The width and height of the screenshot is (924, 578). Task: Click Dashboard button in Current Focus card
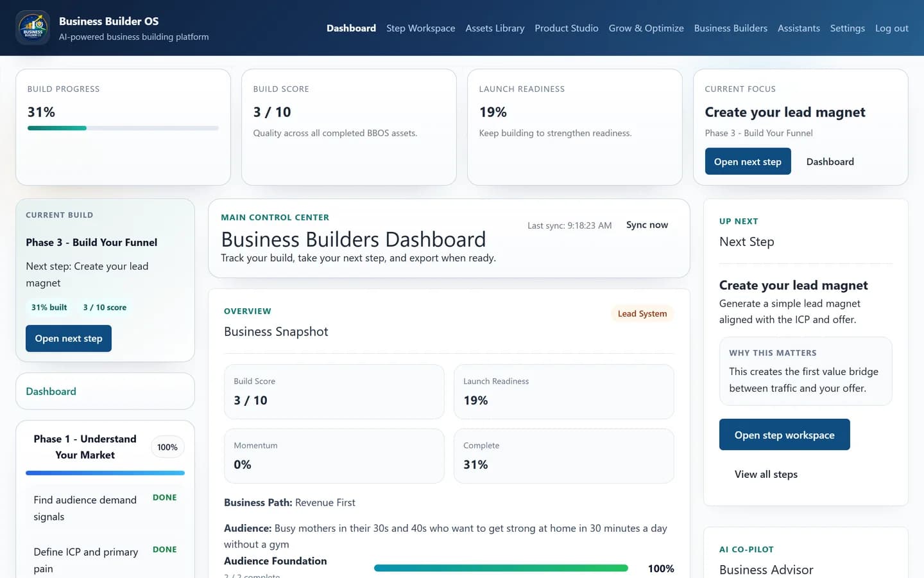[830, 161]
